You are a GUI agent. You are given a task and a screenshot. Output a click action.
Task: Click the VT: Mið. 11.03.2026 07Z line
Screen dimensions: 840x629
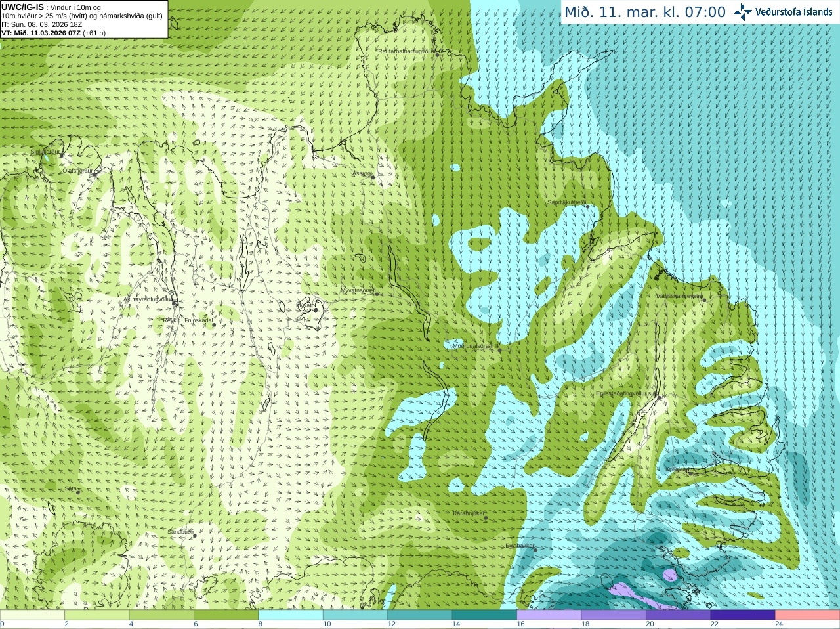click(54, 33)
